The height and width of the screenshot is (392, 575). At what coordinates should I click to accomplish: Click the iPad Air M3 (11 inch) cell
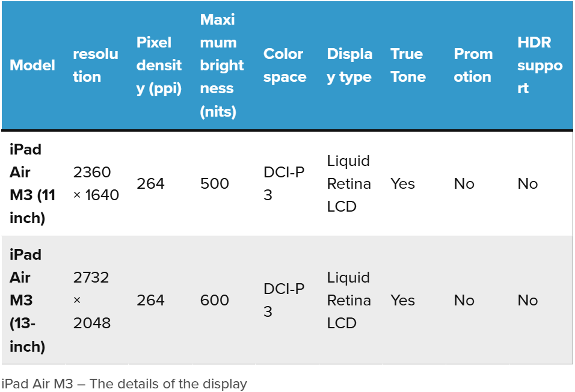[32, 183]
